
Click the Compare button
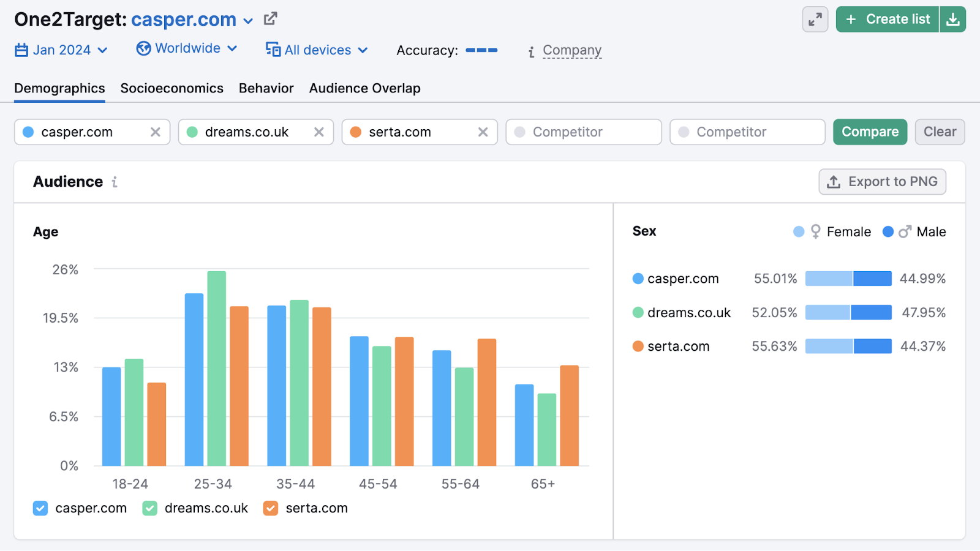click(x=870, y=132)
